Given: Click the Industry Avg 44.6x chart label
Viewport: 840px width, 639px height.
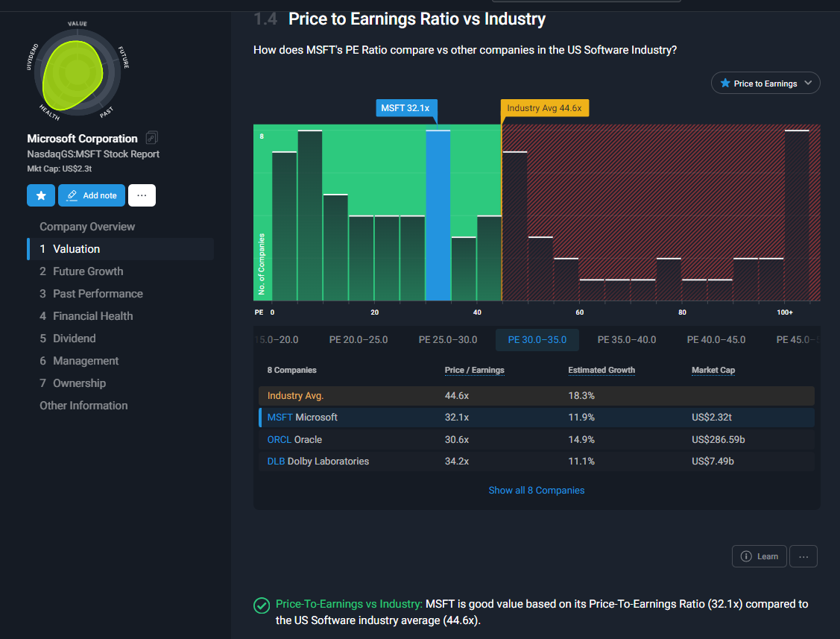Looking at the screenshot, I should point(544,108).
